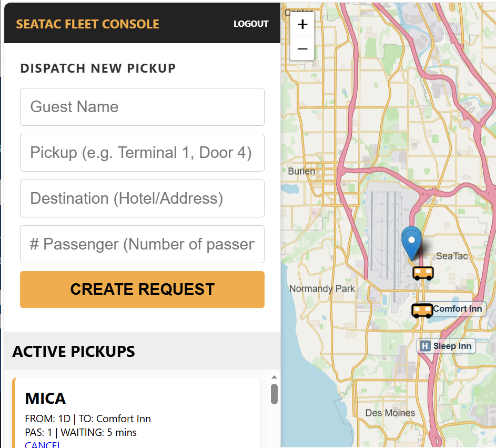This screenshot has width=496, height=448.
Task: Click the Sleep Inn hotel H icon
Action: point(425,346)
